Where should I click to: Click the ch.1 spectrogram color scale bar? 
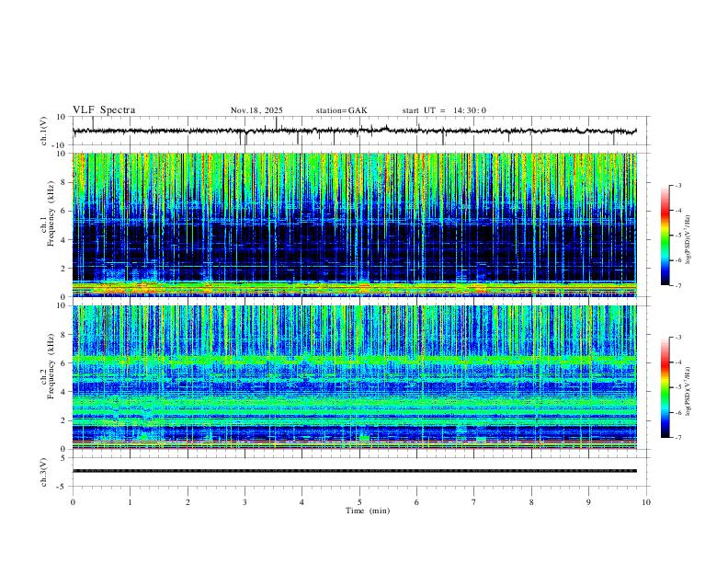tap(665, 236)
